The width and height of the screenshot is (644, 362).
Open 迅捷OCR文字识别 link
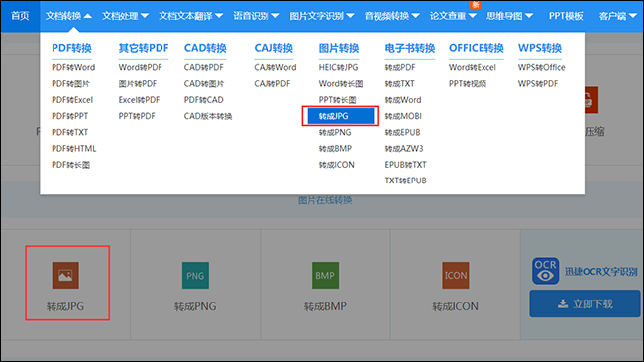click(x=600, y=271)
